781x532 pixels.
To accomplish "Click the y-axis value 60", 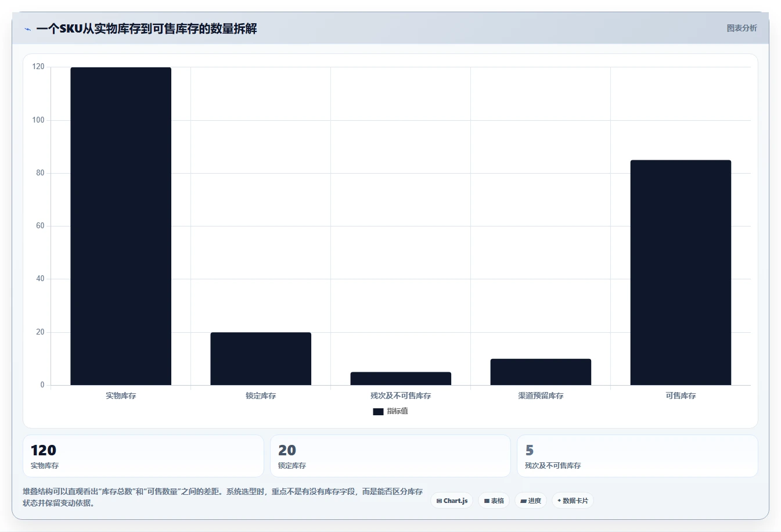I will point(40,225).
